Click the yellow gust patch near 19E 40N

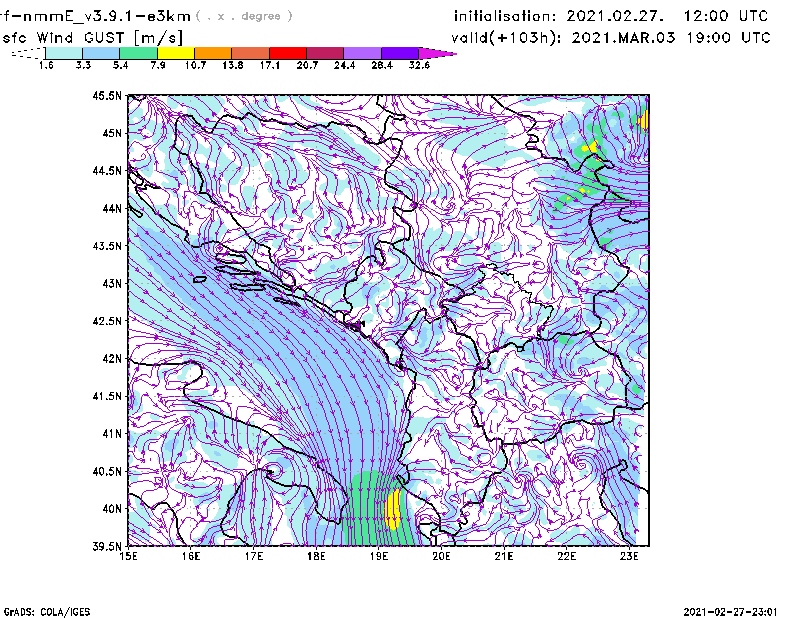393,509
